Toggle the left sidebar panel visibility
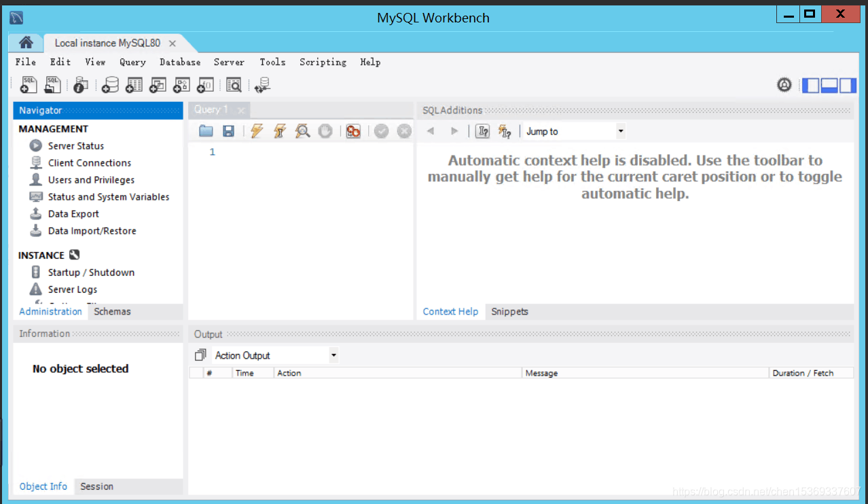 (x=811, y=85)
